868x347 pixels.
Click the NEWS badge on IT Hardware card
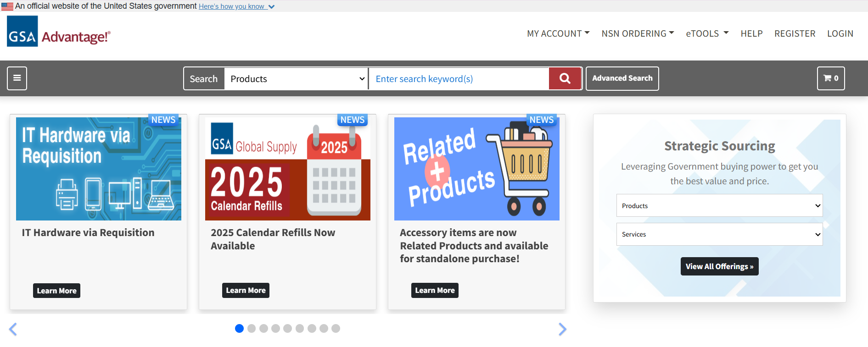point(163,120)
